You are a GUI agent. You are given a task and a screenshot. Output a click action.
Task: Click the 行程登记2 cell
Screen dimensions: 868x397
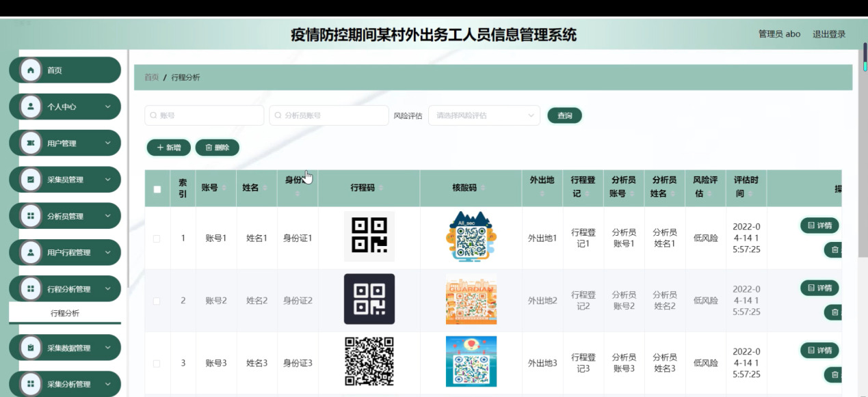click(x=583, y=301)
